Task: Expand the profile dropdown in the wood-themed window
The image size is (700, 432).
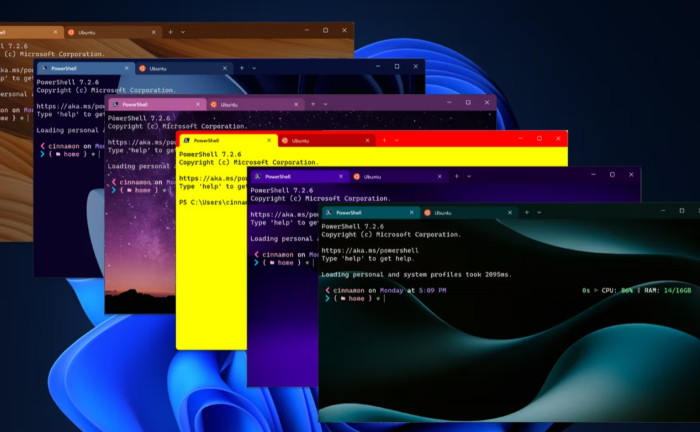Action: [183, 32]
